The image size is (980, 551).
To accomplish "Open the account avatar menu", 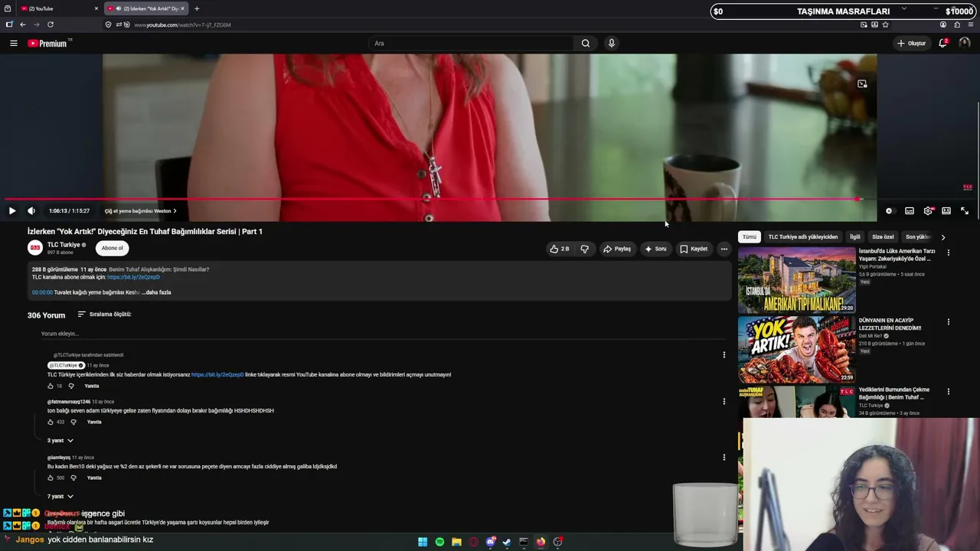I will pos(964,44).
